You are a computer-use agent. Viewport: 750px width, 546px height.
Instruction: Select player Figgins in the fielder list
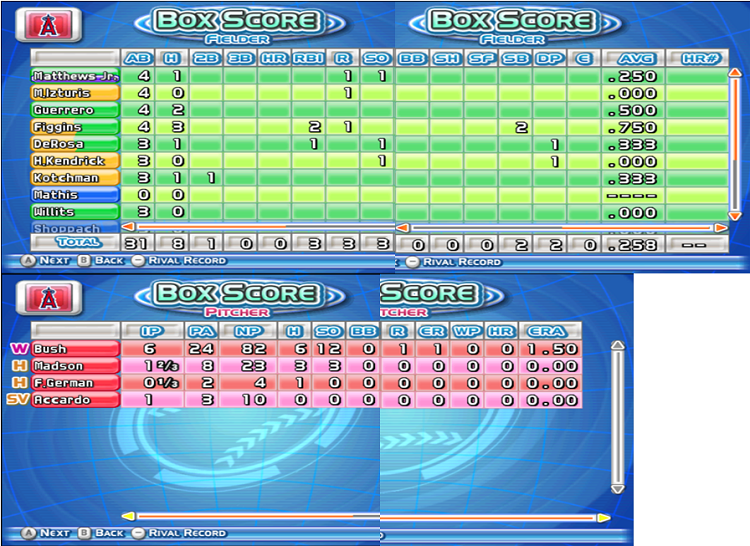tap(75, 127)
